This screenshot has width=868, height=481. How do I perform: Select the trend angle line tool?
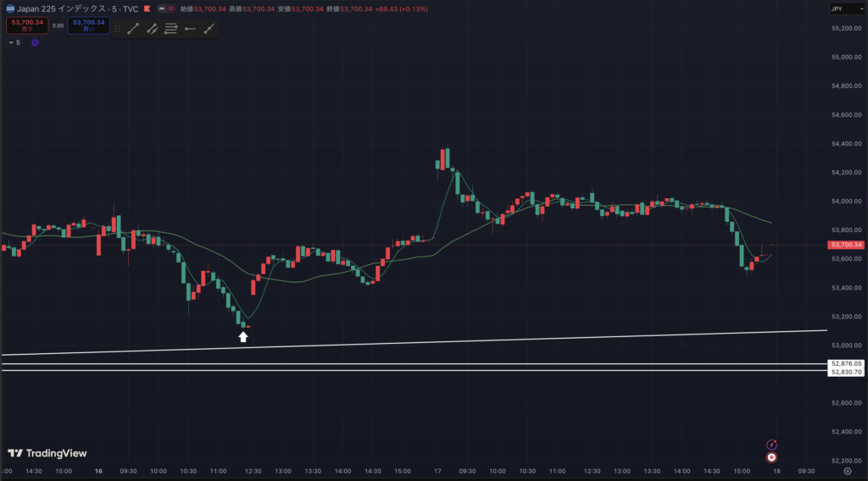tap(152, 29)
